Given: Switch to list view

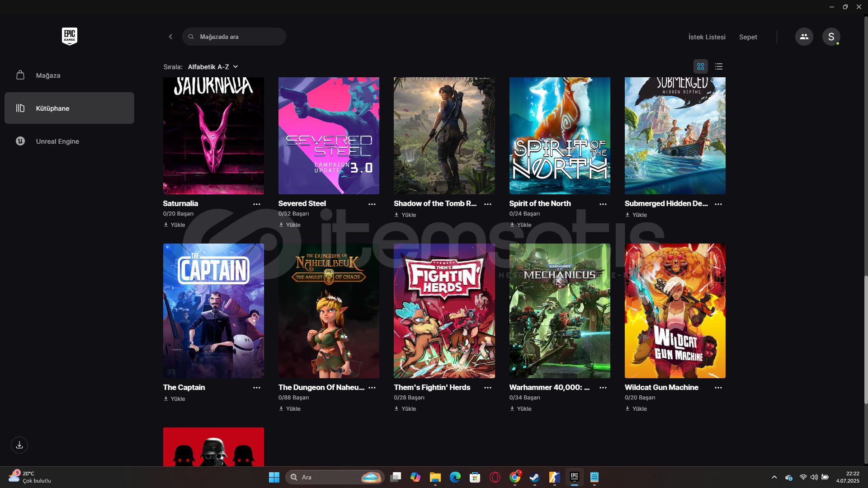Looking at the screenshot, I should point(718,66).
